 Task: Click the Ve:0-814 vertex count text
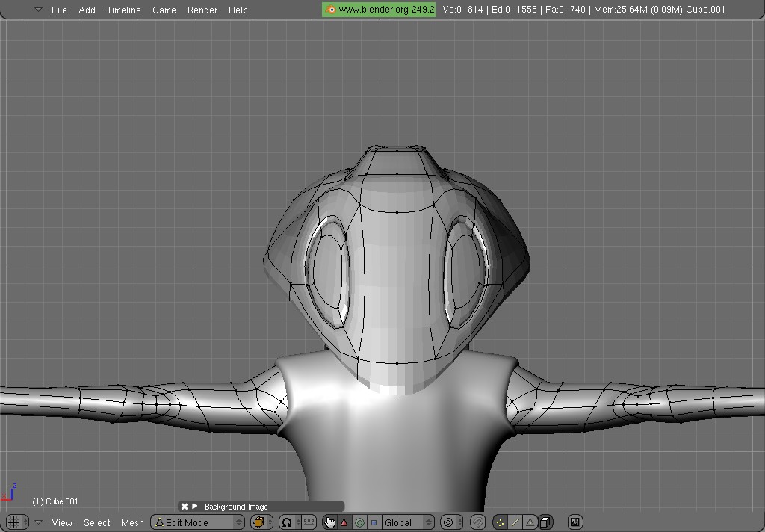(462, 10)
